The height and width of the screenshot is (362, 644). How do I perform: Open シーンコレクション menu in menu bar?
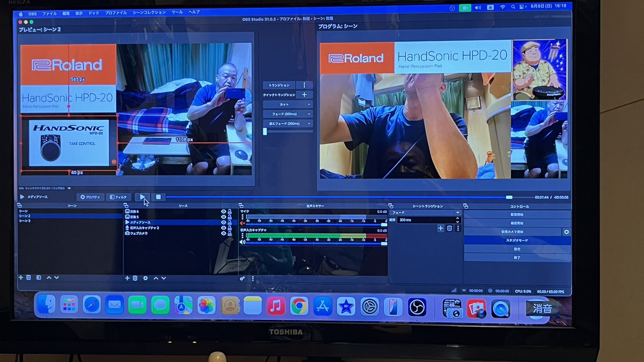tap(150, 12)
